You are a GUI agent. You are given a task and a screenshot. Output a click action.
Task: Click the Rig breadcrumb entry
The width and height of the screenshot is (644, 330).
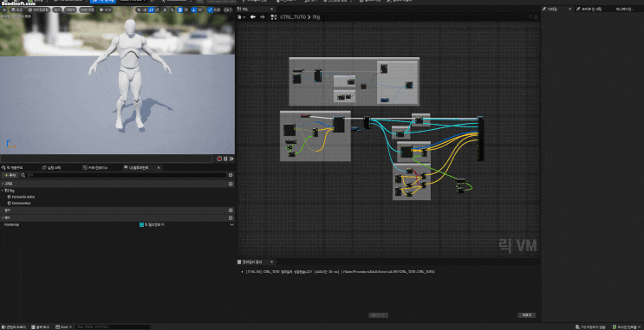[x=316, y=17]
